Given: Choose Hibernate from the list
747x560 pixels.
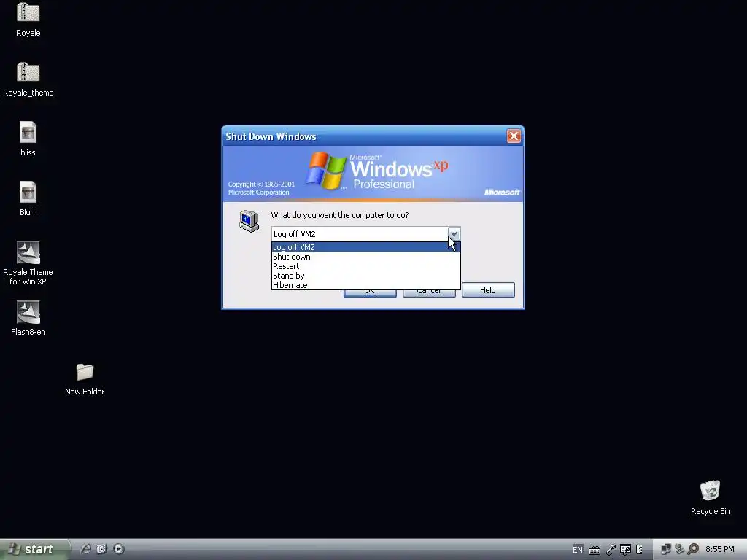Looking at the screenshot, I should point(366,285).
